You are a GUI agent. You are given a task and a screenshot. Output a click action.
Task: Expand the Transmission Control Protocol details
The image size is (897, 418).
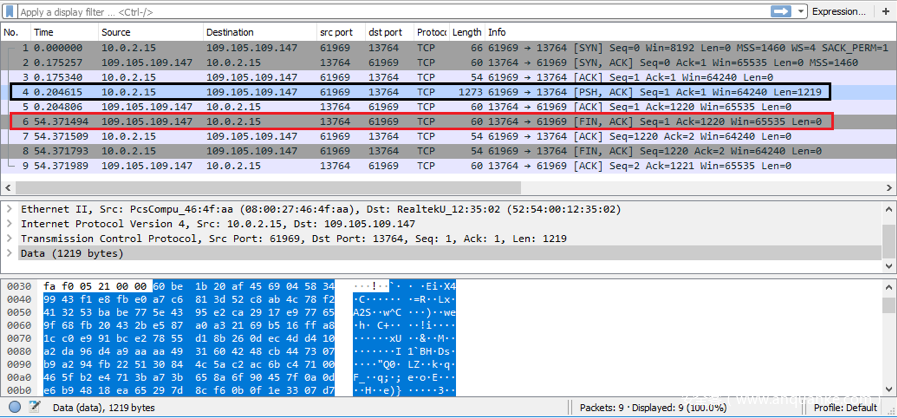(x=9, y=239)
